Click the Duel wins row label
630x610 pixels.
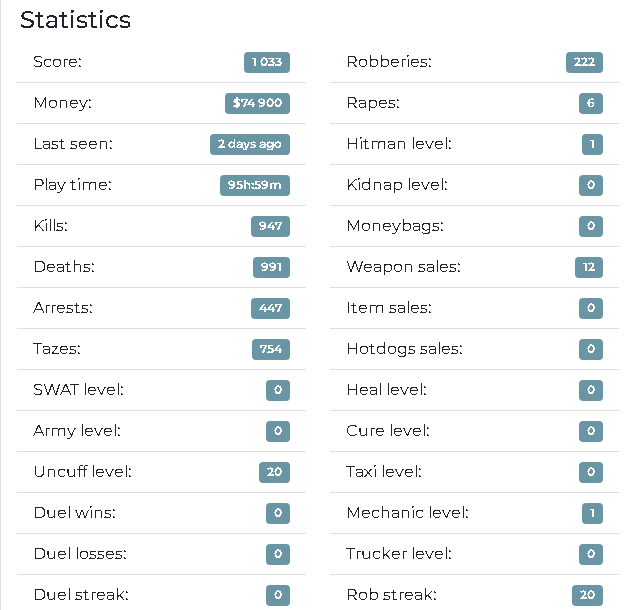[x=75, y=513]
